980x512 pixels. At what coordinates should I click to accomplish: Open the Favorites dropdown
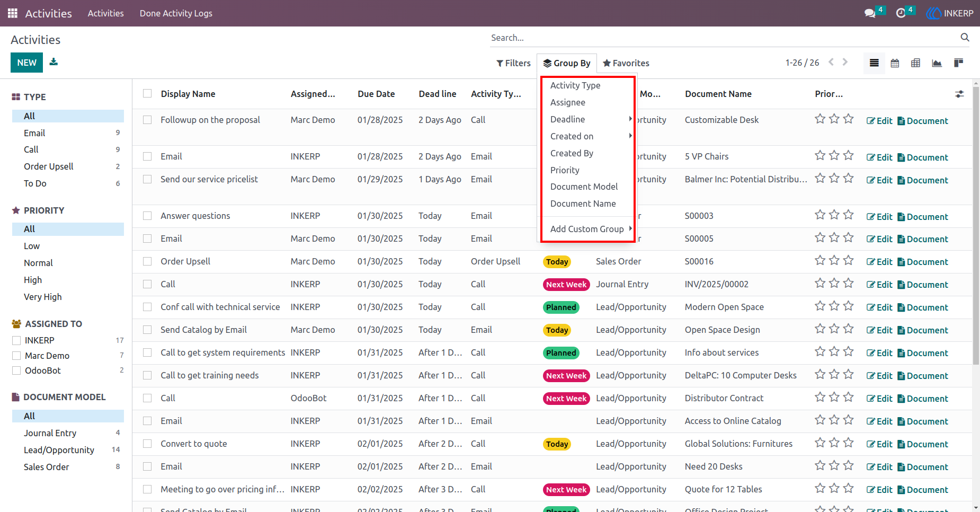[626, 63]
